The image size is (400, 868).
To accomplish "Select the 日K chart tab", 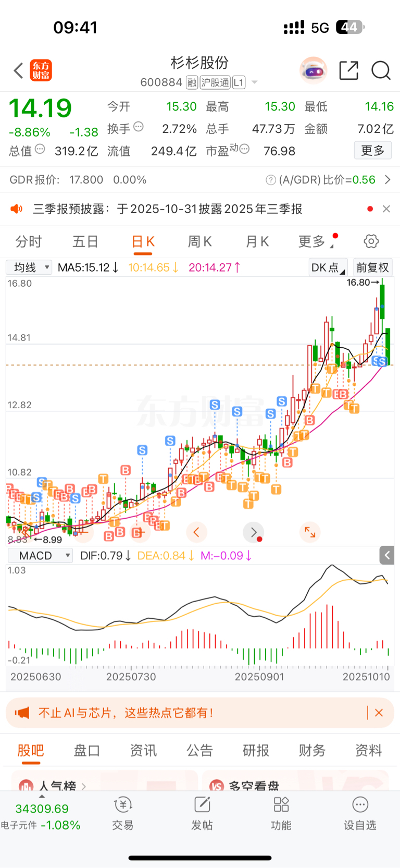I will [x=143, y=242].
